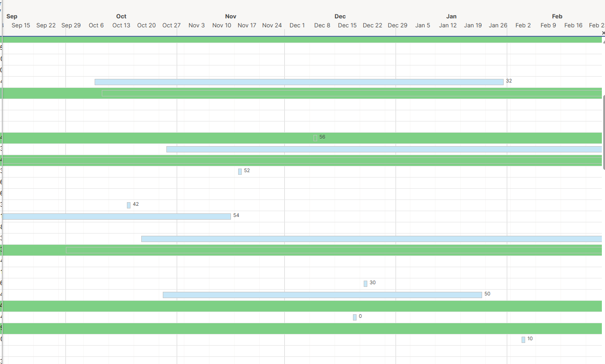
Task: Click the Sep month header
Action: [x=12, y=16]
